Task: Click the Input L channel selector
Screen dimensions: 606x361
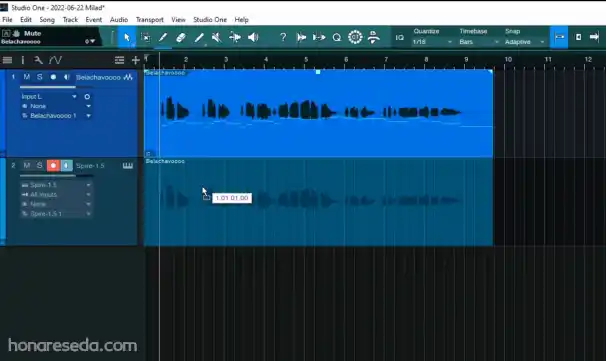Action: pos(49,97)
